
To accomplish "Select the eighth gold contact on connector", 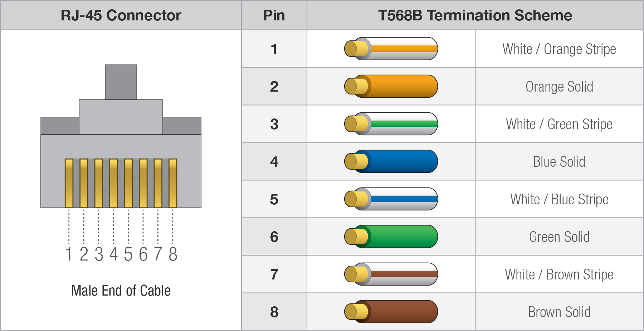I will pos(173,183).
